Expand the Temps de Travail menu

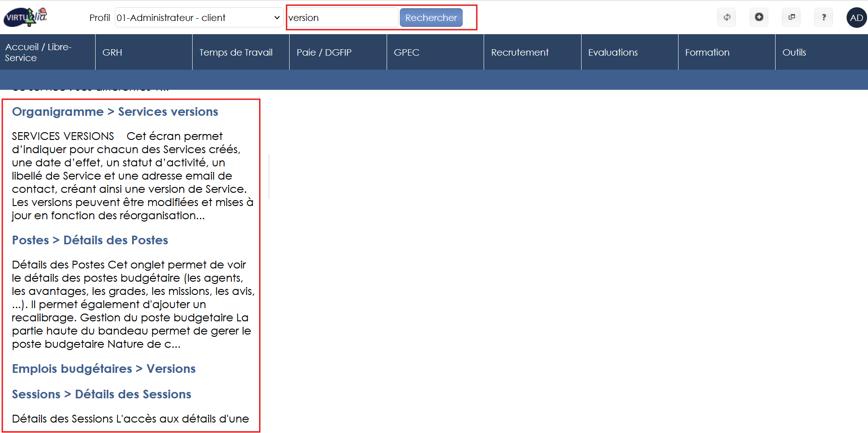[x=240, y=52]
